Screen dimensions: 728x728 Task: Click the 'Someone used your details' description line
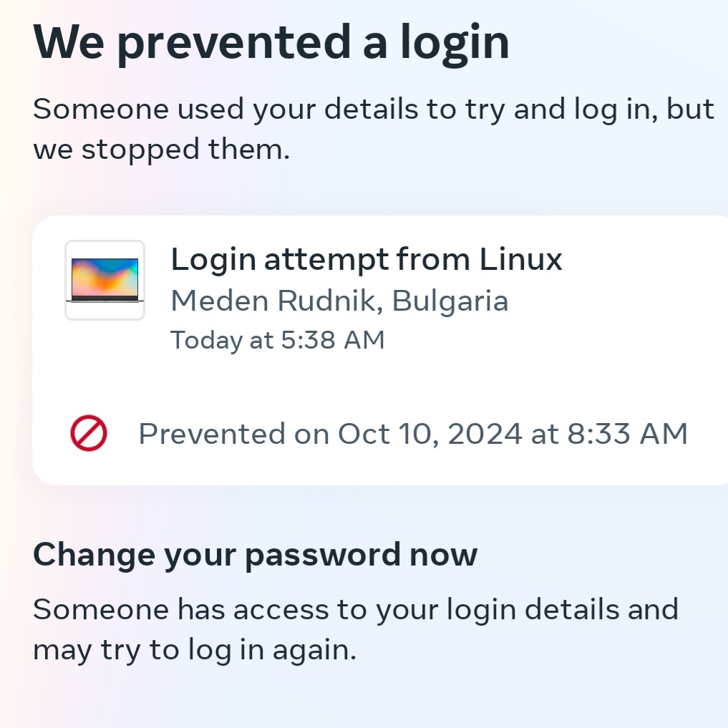point(374,110)
